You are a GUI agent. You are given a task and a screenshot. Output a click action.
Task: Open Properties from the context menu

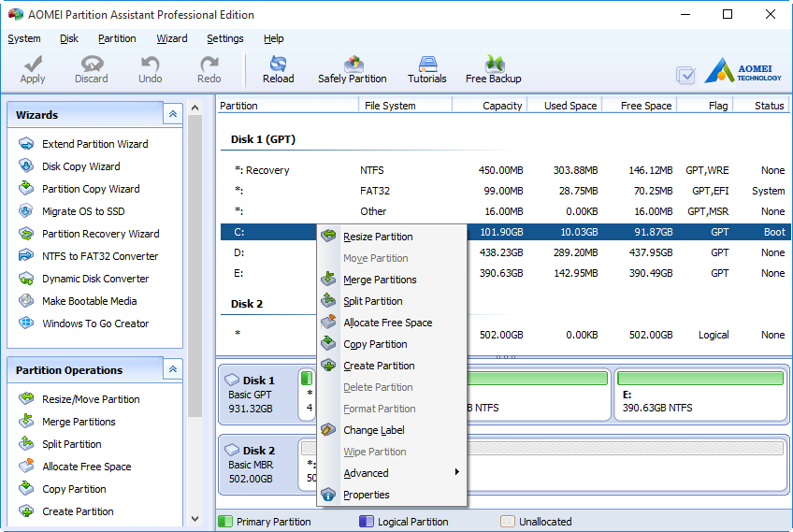click(x=392, y=495)
